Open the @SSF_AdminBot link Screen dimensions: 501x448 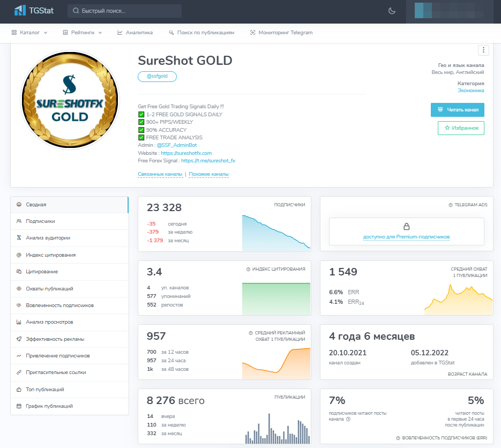177,145
